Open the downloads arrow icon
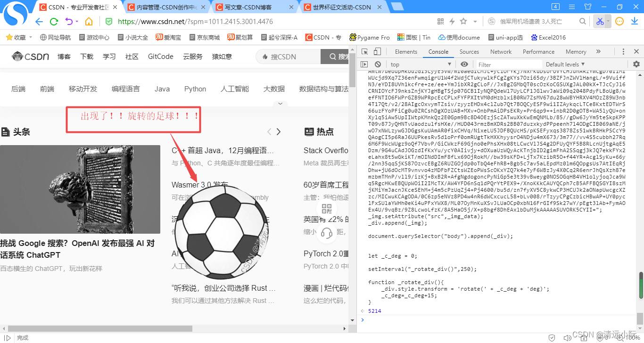Screen dimensions: 644x343 (635, 22)
